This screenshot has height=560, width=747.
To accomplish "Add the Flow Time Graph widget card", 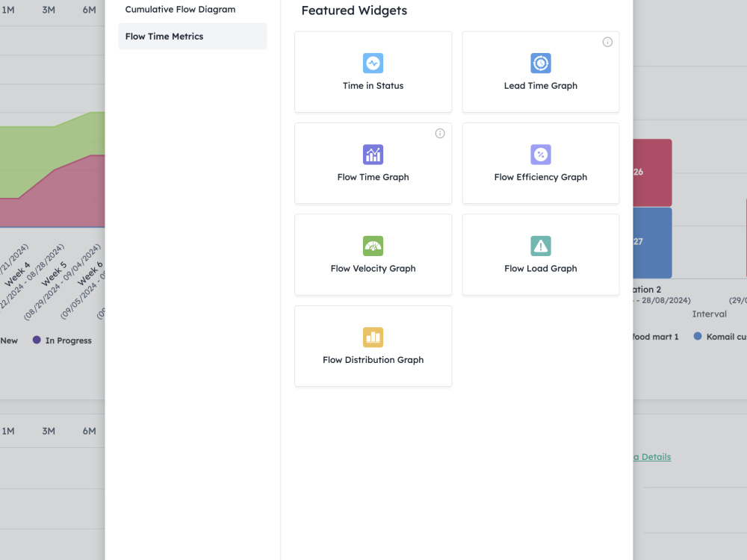I will [x=373, y=164].
